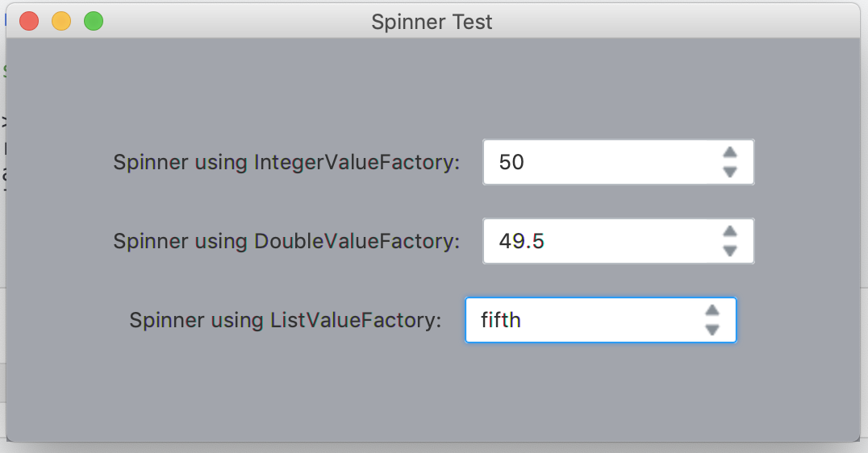Click the word "fifth" in the list spinner

coord(501,320)
